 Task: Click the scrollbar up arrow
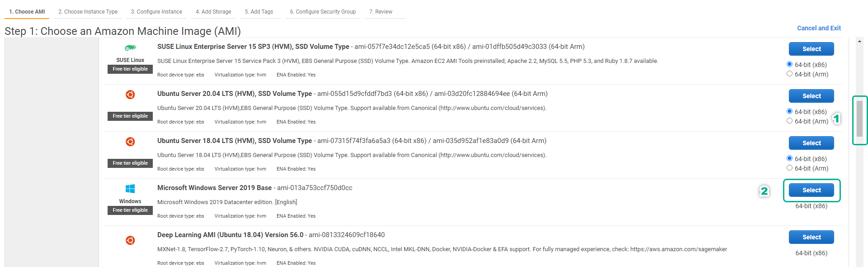click(859, 41)
